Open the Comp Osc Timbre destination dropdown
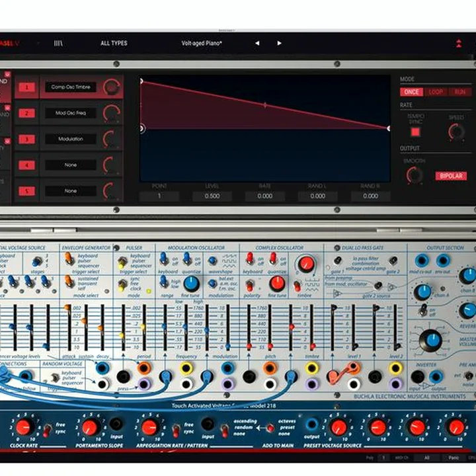The width and height of the screenshot is (476, 476). coord(71,87)
